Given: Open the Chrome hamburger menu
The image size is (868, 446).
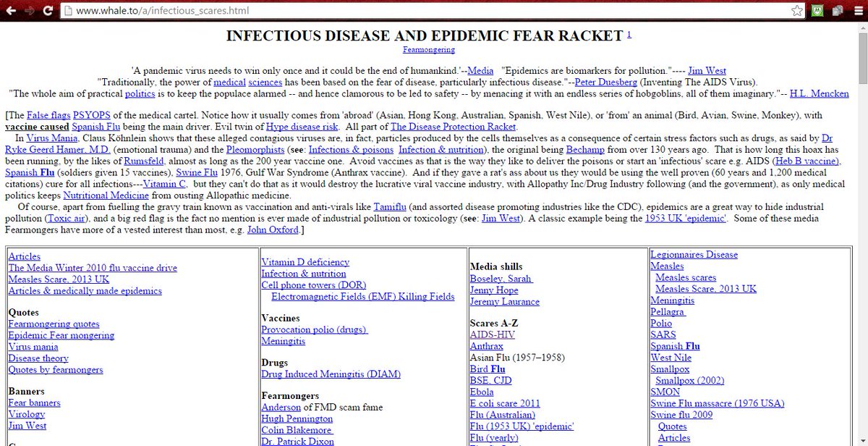Looking at the screenshot, I should click(x=857, y=11).
